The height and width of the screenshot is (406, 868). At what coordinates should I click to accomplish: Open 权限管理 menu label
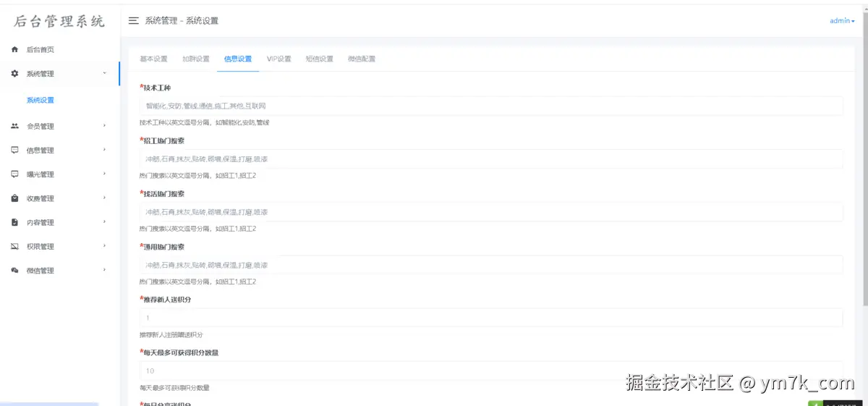[x=41, y=247]
